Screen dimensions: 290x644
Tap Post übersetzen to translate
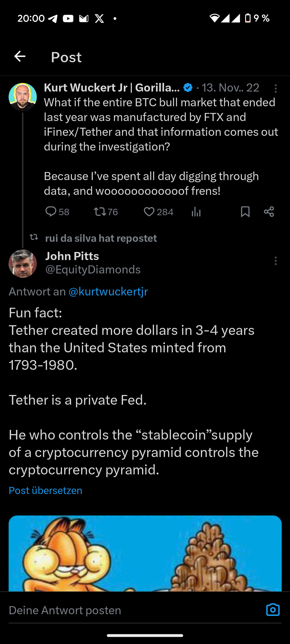pos(45,491)
